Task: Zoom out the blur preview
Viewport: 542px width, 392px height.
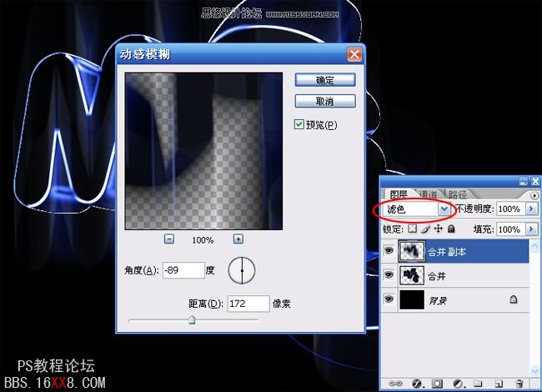Action: (169, 239)
